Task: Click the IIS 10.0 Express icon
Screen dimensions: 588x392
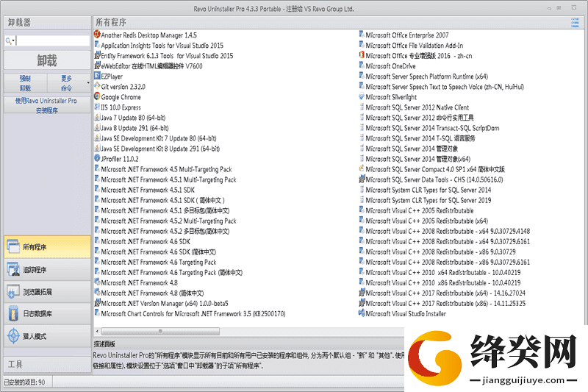Action: coord(97,107)
